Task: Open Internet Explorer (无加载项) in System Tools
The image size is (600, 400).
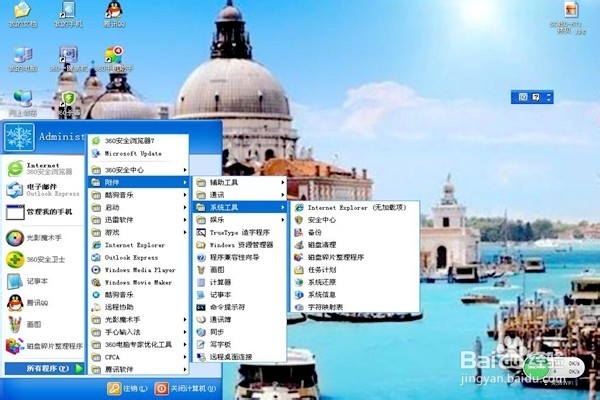Action: (355, 207)
